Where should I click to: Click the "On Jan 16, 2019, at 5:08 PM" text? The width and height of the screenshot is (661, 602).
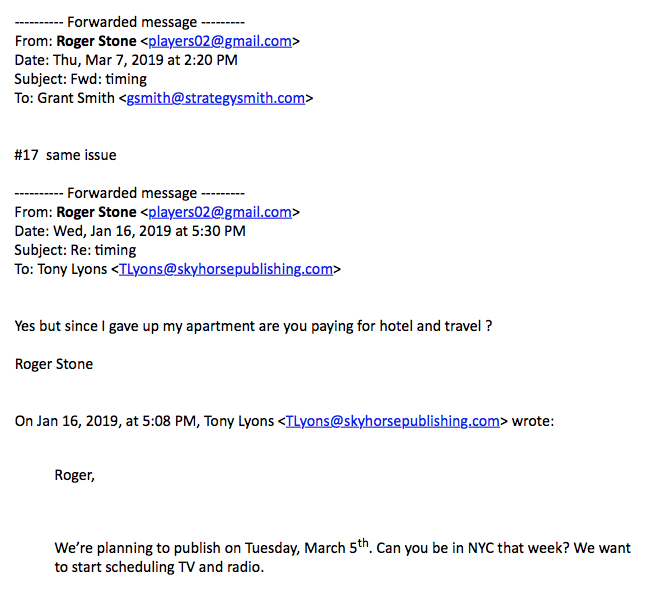click(x=105, y=421)
